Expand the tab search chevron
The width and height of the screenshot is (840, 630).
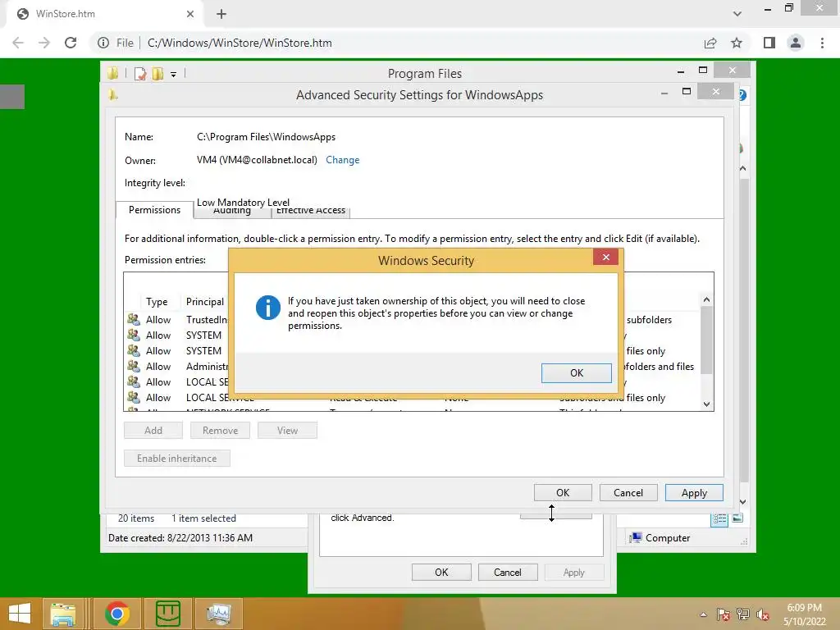[x=737, y=14]
